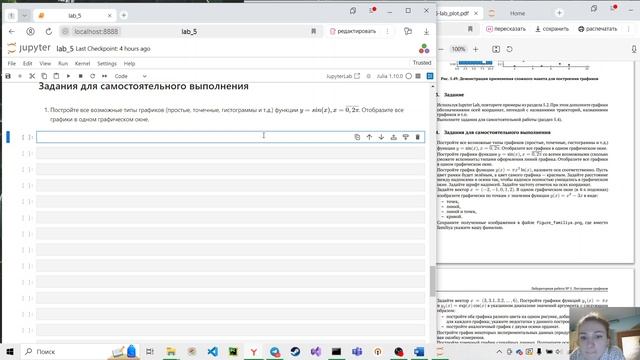Zoom out the PDF with minus icon
The height and width of the screenshot is (360, 640).
tap(441, 49)
